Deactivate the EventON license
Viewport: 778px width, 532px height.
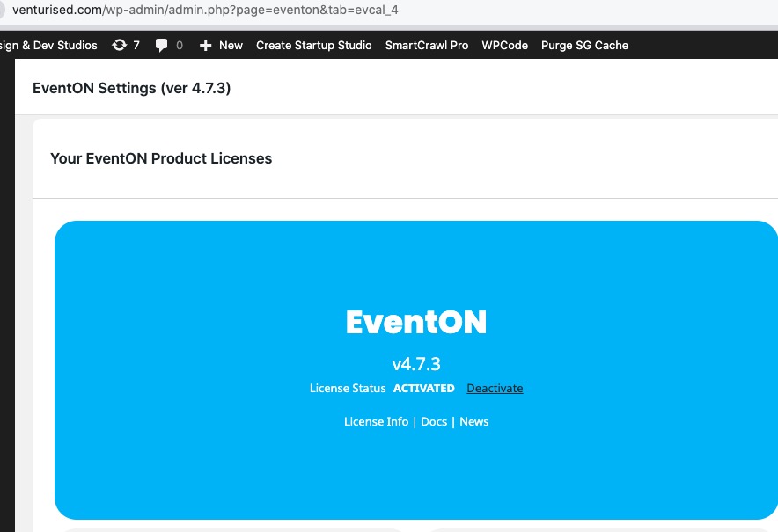click(495, 388)
